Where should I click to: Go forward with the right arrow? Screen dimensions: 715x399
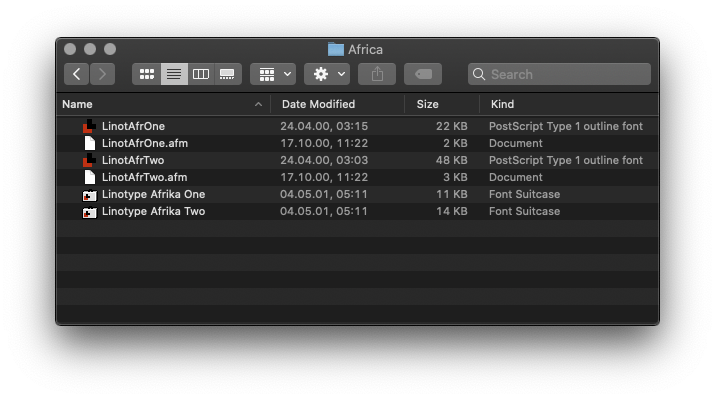102,74
